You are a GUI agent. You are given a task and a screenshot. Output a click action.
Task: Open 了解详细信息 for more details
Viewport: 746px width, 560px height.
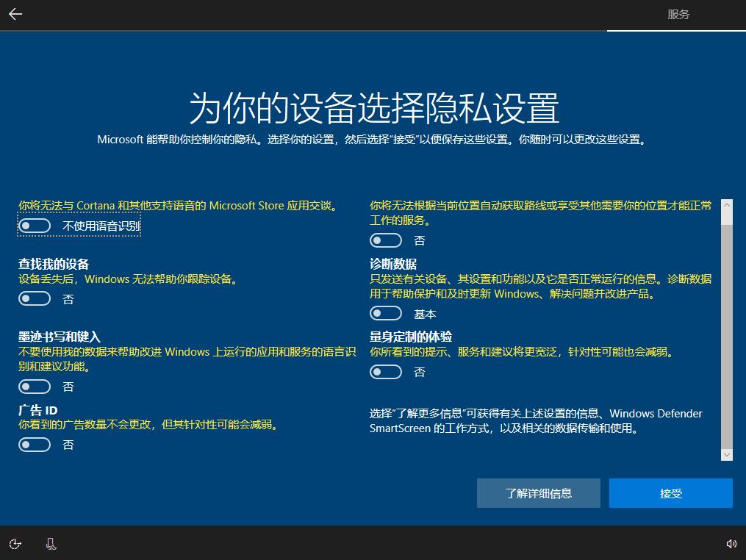(x=538, y=492)
